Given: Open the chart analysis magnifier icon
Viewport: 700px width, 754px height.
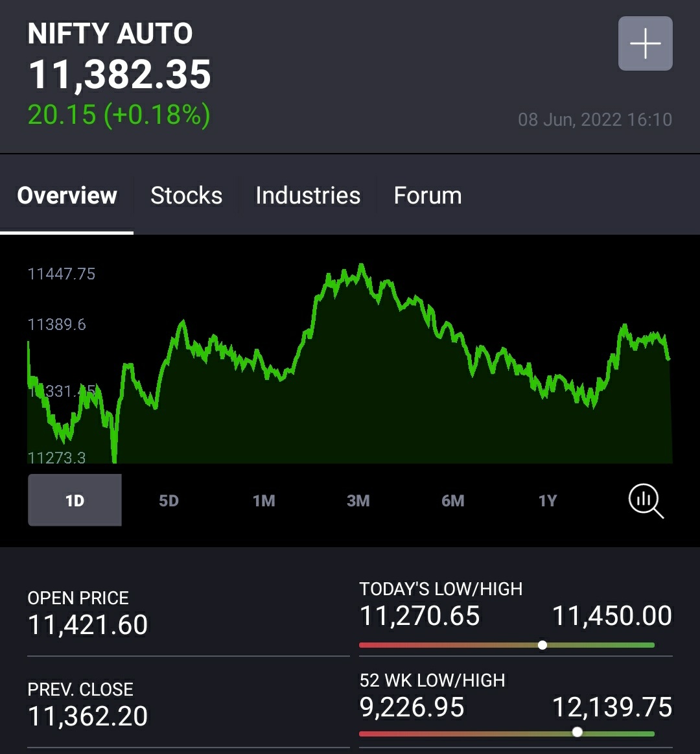Looking at the screenshot, I should [x=646, y=501].
